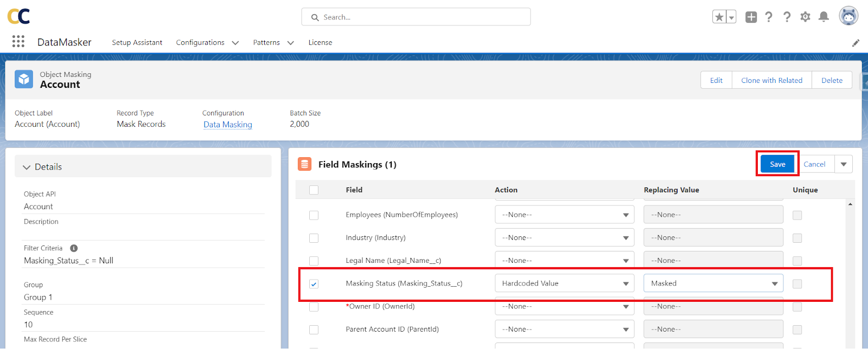Click the Favorites star icon
Screen dimensions: 868x349
point(719,17)
